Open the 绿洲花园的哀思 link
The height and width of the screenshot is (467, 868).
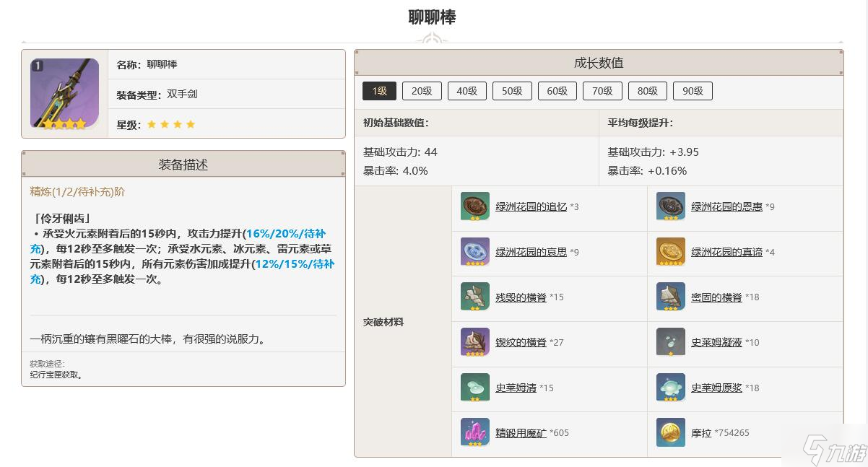tap(531, 252)
